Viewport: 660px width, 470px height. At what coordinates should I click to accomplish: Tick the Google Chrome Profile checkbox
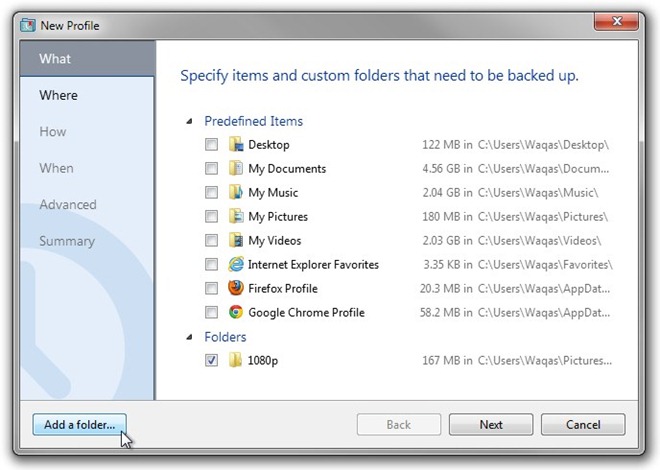point(211,312)
